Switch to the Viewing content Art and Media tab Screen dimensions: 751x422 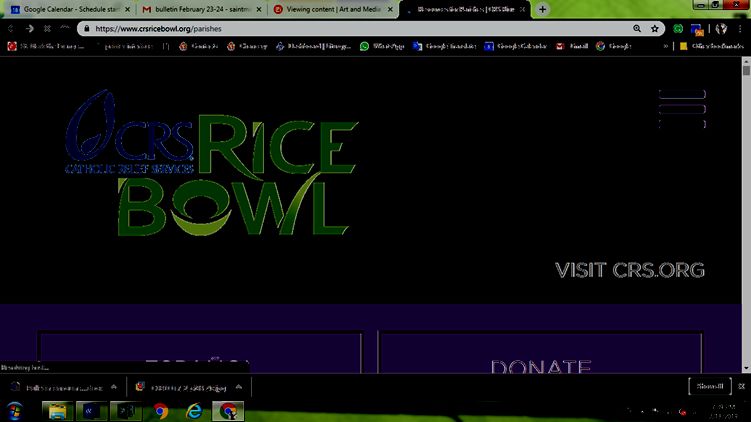point(331,9)
